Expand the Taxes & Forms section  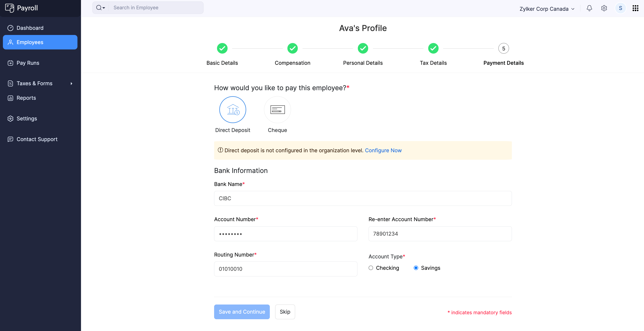click(x=35, y=83)
